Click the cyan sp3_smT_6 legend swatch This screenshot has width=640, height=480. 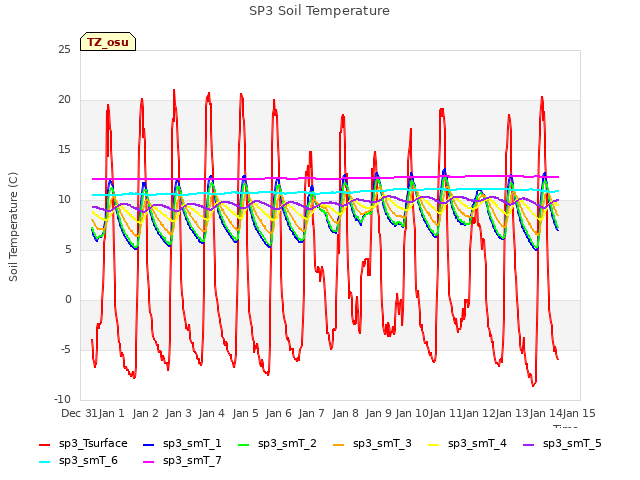tap(44, 462)
